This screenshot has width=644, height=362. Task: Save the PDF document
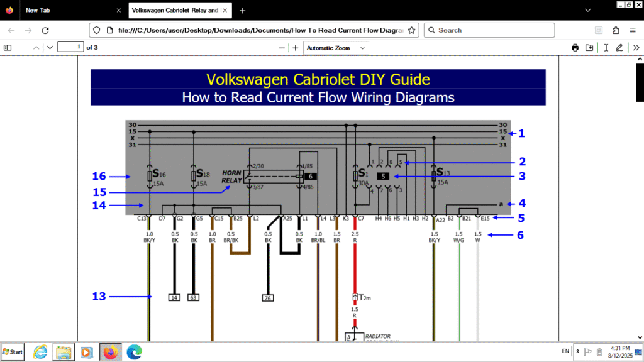[x=589, y=48]
